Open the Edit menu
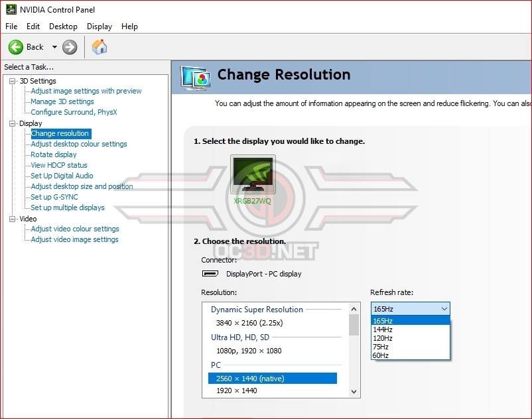Screen dimensions: 532x419 [33, 27]
